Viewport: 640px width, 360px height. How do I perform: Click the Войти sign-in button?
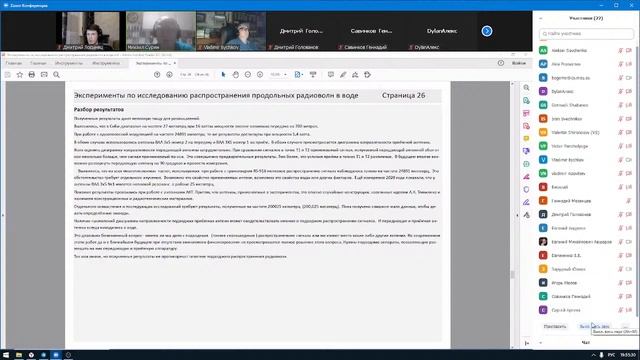click(519, 63)
